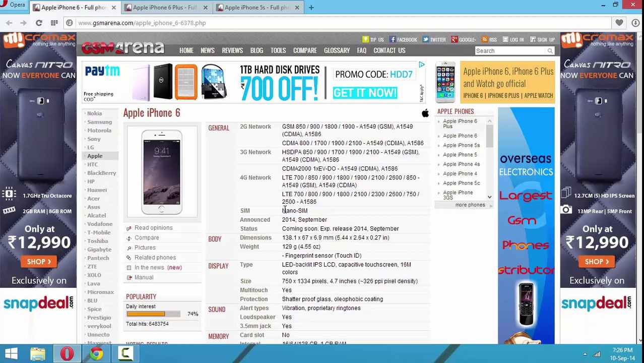Switch to the iPhone 5s tab
Screen dimensions: 644x363
point(257,8)
